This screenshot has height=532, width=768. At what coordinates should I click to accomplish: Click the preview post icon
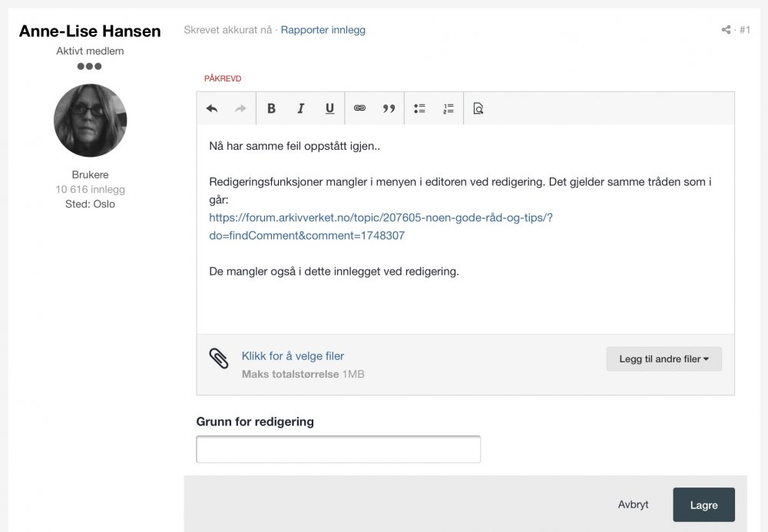(478, 109)
